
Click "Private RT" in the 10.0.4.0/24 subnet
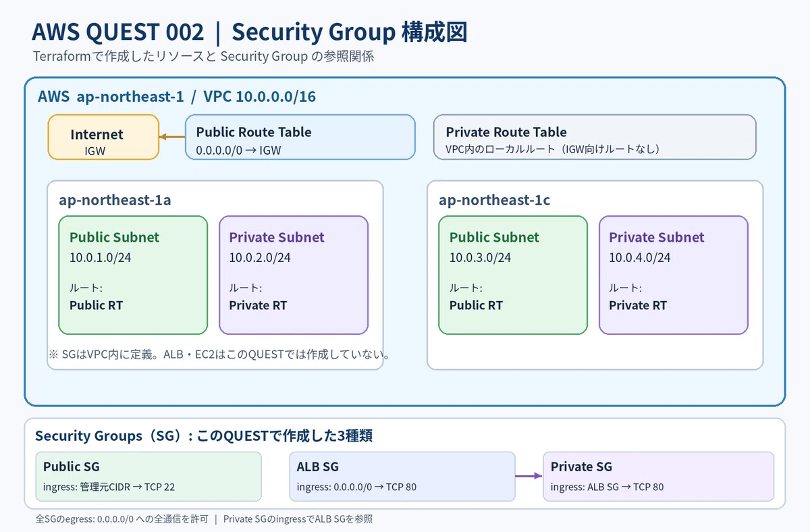638,305
